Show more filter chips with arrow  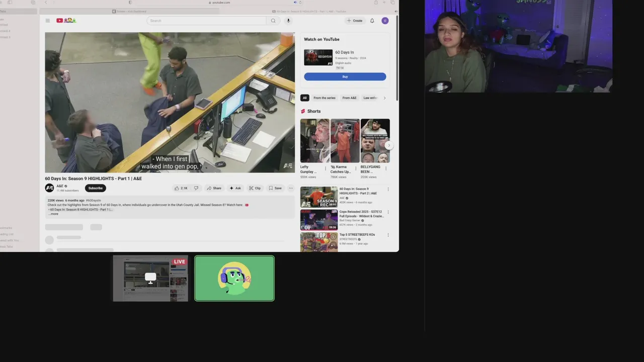[385, 98]
